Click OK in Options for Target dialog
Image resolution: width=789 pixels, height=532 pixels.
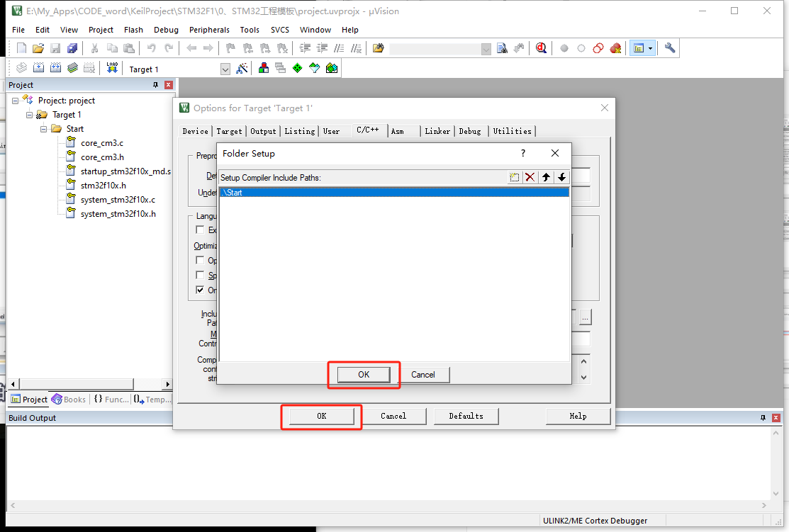tap(322, 416)
